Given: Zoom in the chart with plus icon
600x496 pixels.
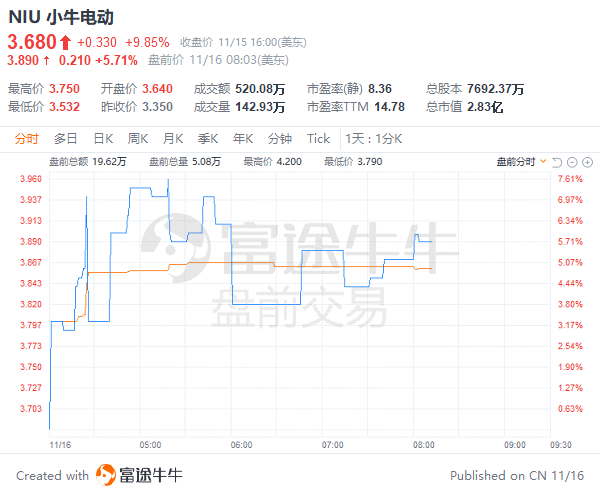Looking at the screenshot, I should tap(587, 163).
